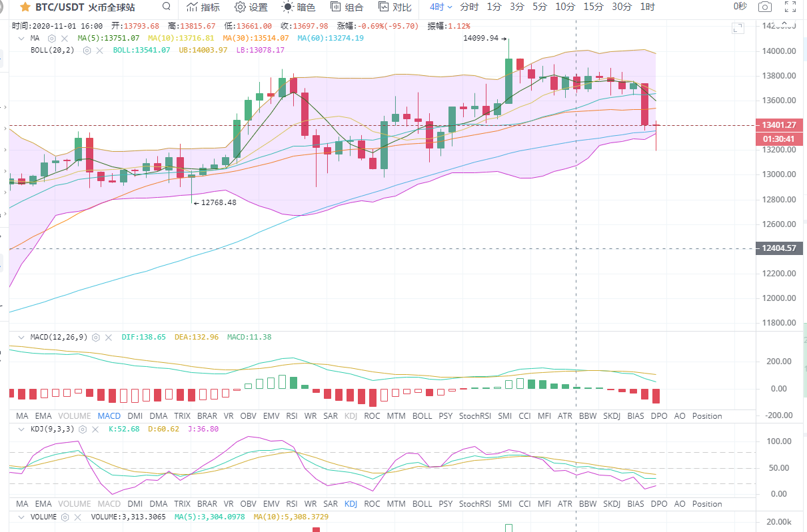Viewport: 807px width, 532px height.
Task: Select StochRSI tab in KDJ indicator row
Action: coord(475,504)
